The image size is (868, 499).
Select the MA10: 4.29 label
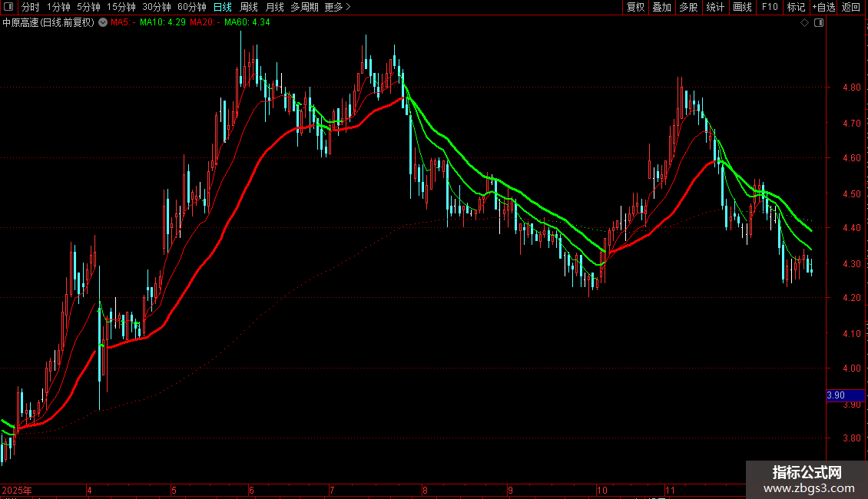pos(163,22)
